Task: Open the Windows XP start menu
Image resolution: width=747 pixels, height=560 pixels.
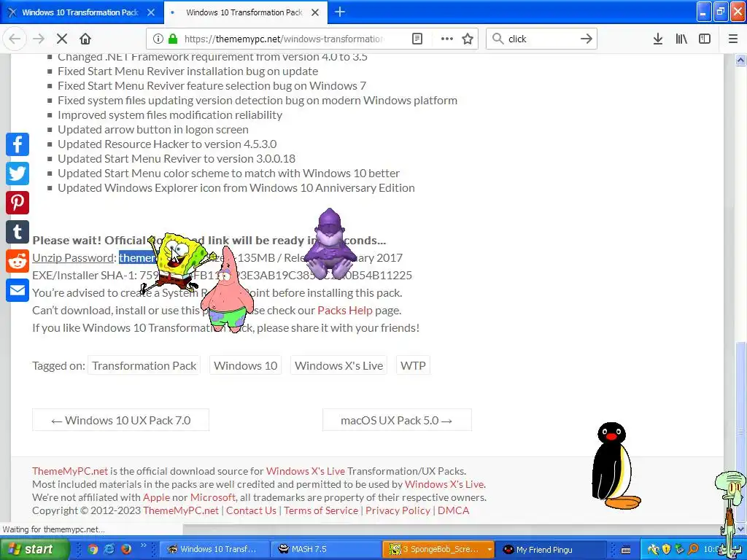Action: click(x=34, y=549)
